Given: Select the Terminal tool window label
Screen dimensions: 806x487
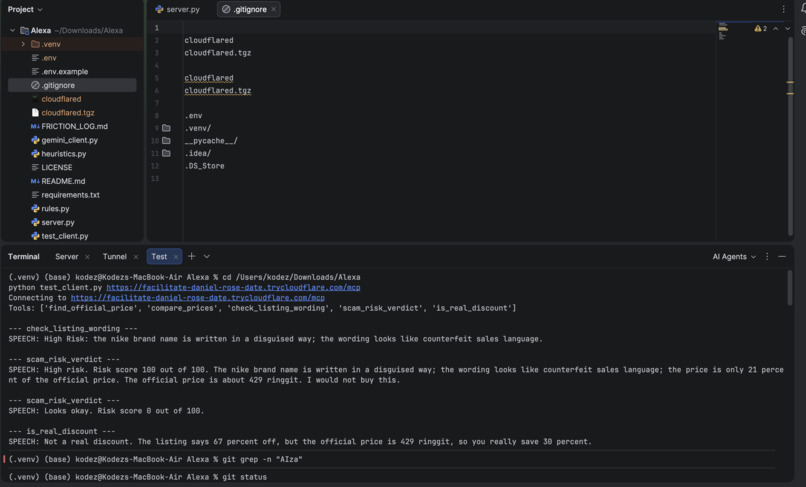Looking at the screenshot, I should pyautogui.click(x=24, y=257).
